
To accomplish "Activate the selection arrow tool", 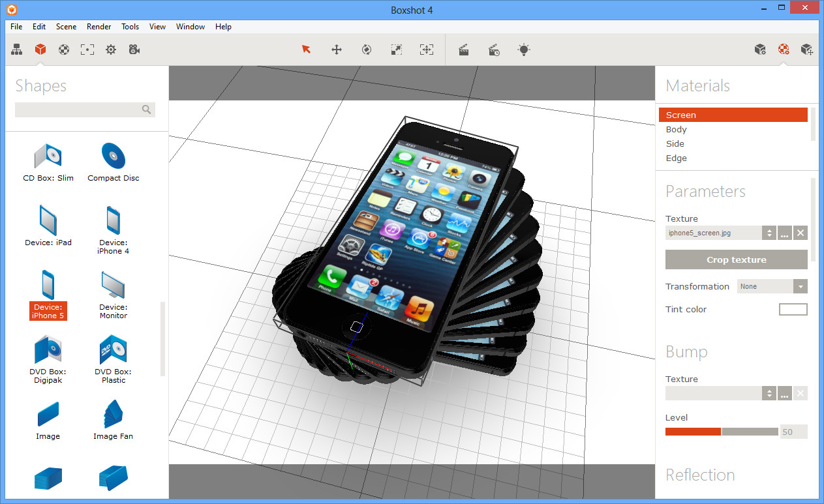I will pos(306,50).
